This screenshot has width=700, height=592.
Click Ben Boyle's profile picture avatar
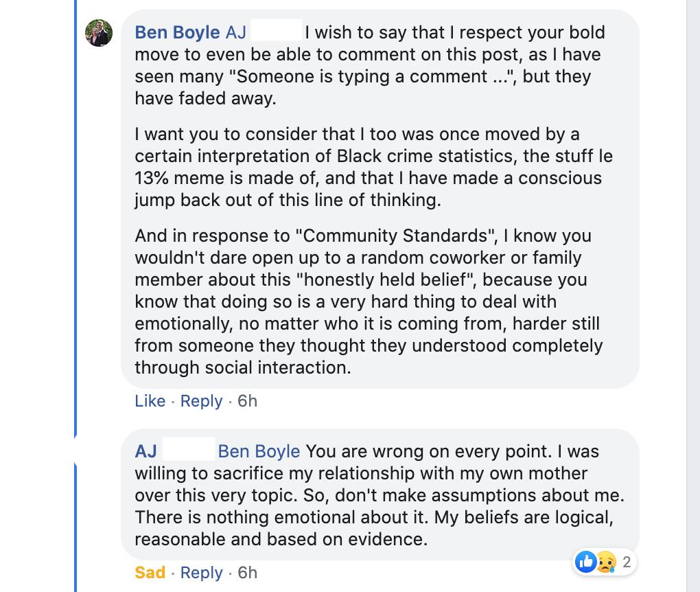(99, 32)
